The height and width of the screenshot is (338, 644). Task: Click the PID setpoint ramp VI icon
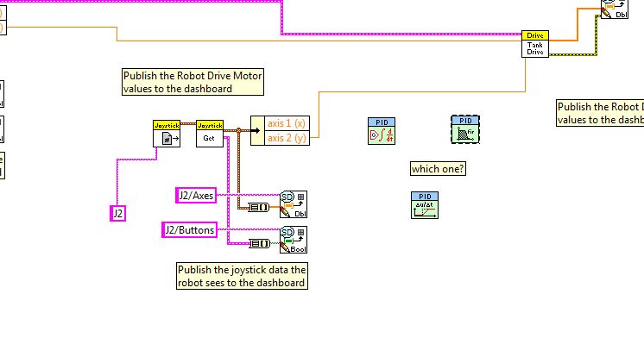pos(425,205)
